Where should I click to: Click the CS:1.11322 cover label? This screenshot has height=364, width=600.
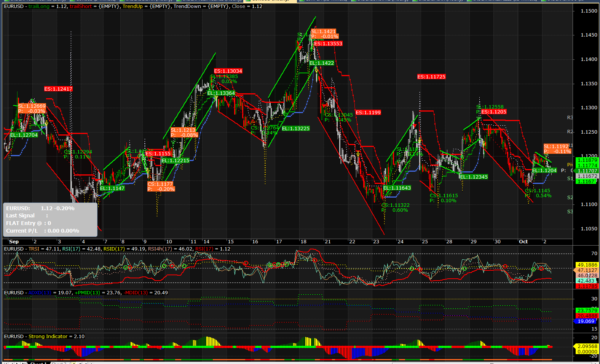396,205
